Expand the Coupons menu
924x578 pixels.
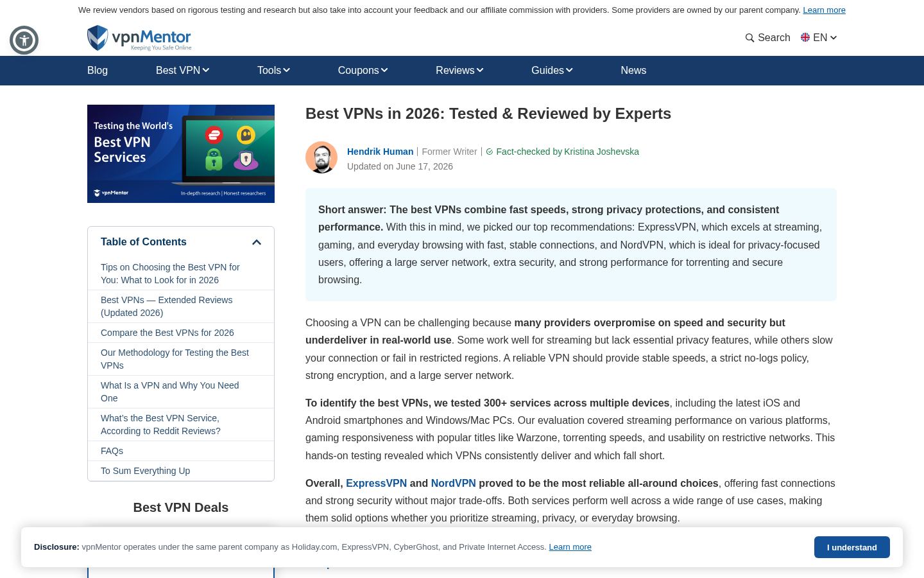(x=363, y=71)
